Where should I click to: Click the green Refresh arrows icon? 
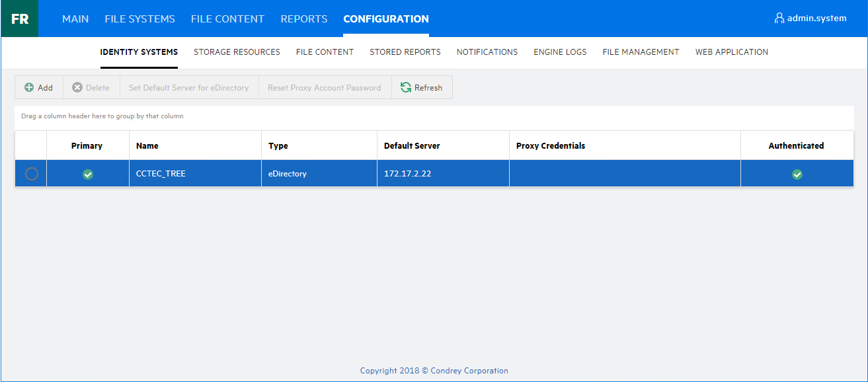click(x=406, y=87)
